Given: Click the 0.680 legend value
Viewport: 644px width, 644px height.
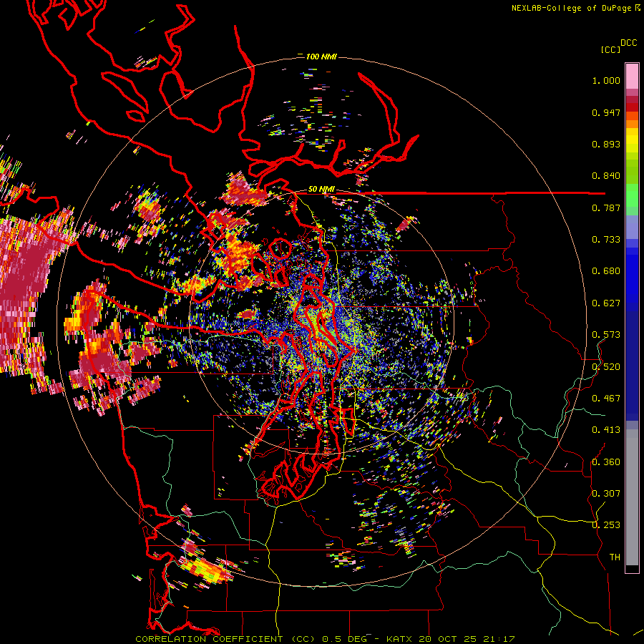Looking at the screenshot, I should [606, 271].
